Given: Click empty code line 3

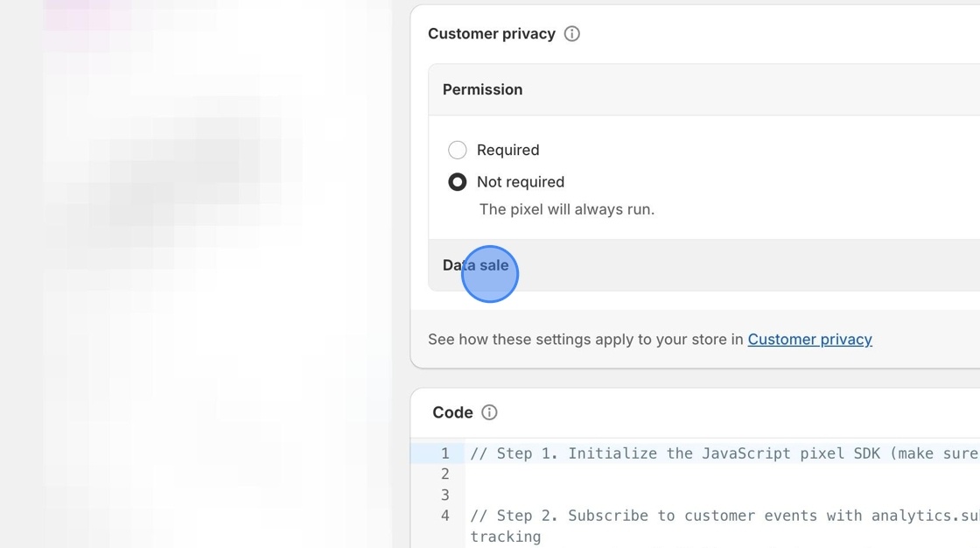Looking at the screenshot, I should pyautogui.click(x=612, y=495).
